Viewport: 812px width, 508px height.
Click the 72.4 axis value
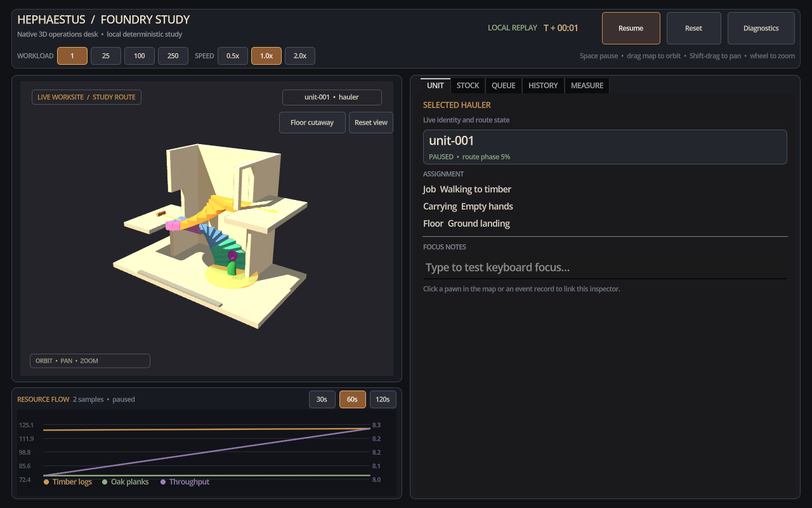pyautogui.click(x=26, y=479)
